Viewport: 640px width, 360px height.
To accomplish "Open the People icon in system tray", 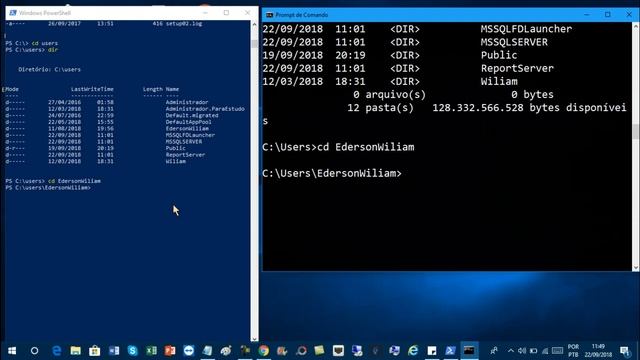I will (494, 351).
